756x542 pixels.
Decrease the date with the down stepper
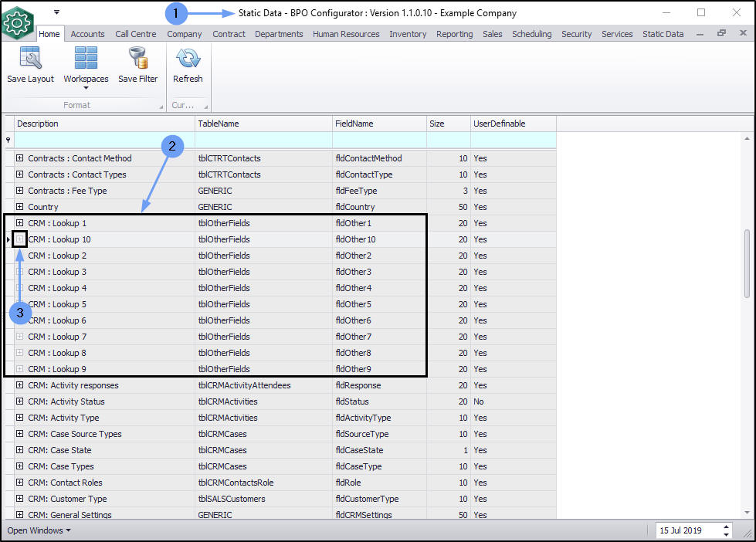coord(726,534)
